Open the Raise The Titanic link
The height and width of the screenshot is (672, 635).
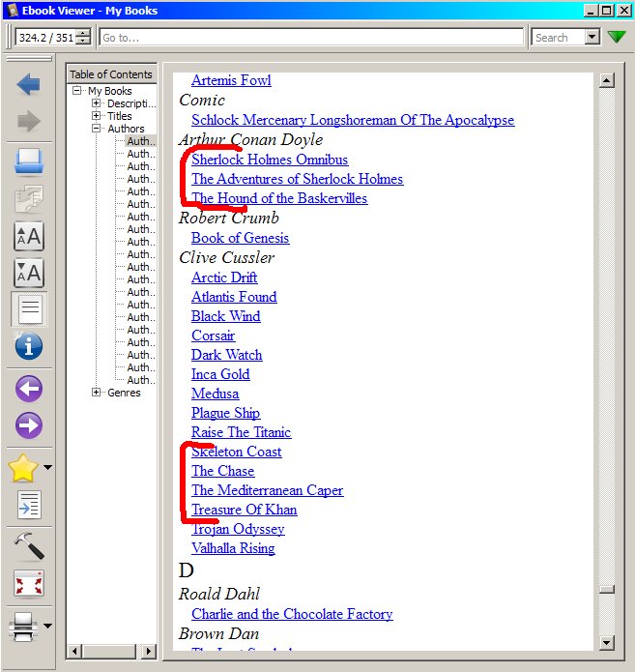point(241,432)
